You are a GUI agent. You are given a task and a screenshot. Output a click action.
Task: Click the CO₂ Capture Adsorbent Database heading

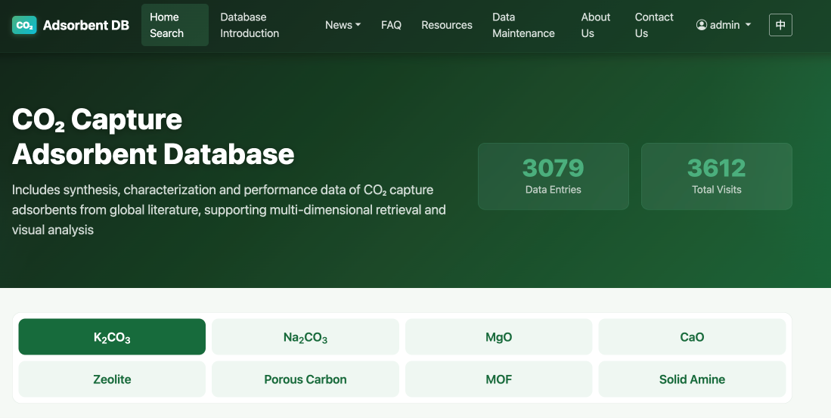pyautogui.click(x=153, y=137)
